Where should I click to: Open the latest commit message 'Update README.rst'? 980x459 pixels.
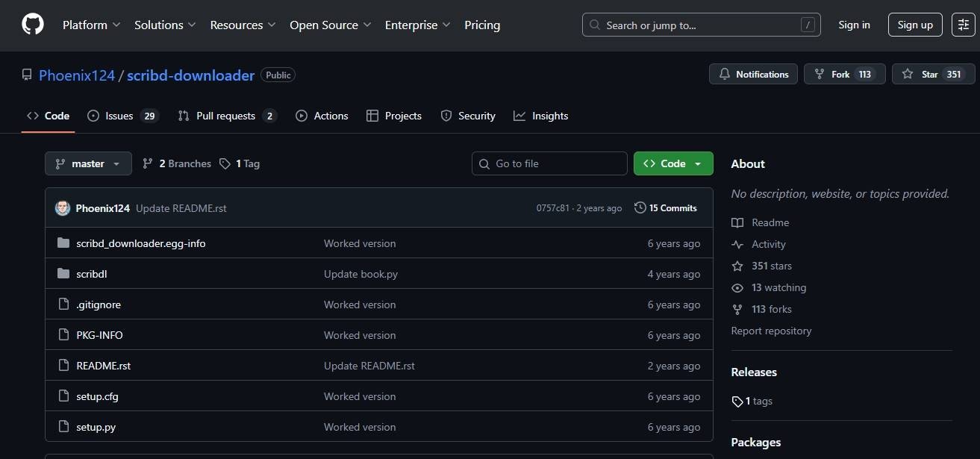pos(181,208)
